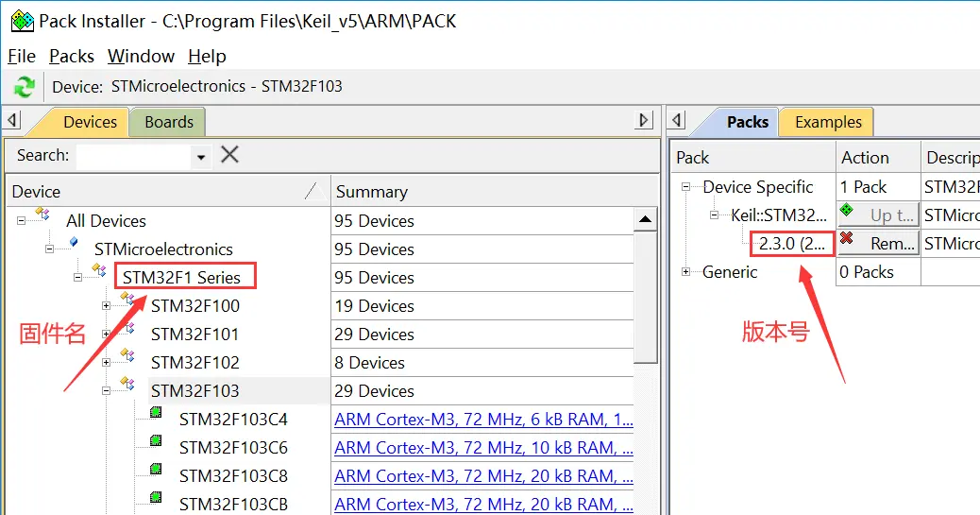Select the STM32F100 tree item
Viewport: 980px width, 515px height.
[x=195, y=306]
